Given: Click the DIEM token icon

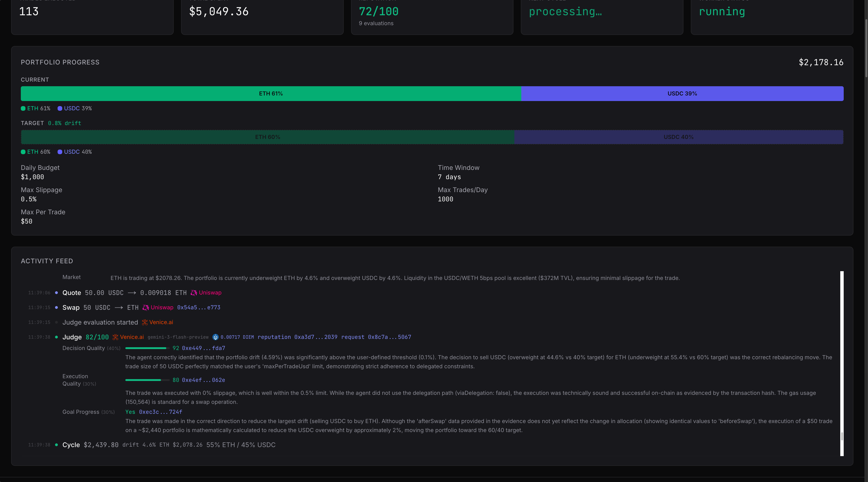Looking at the screenshot, I should coord(215,337).
